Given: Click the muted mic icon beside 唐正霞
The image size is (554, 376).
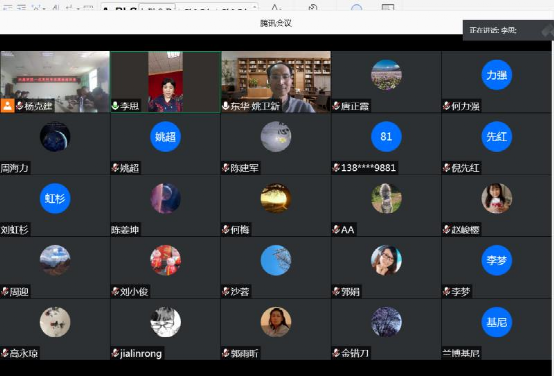Looking at the screenshot, I should [336, 106].
